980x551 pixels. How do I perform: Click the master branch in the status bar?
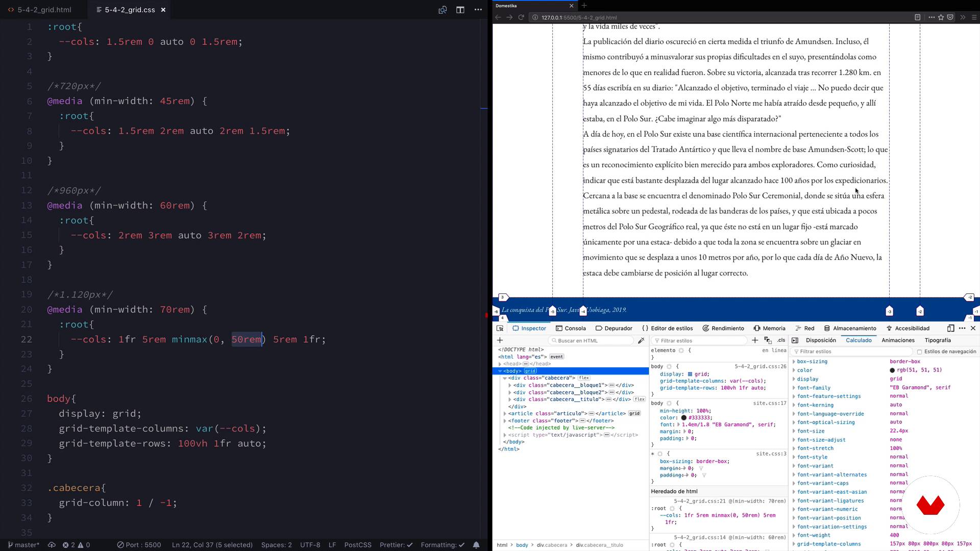pyautogui.click(x=23, y=545)
